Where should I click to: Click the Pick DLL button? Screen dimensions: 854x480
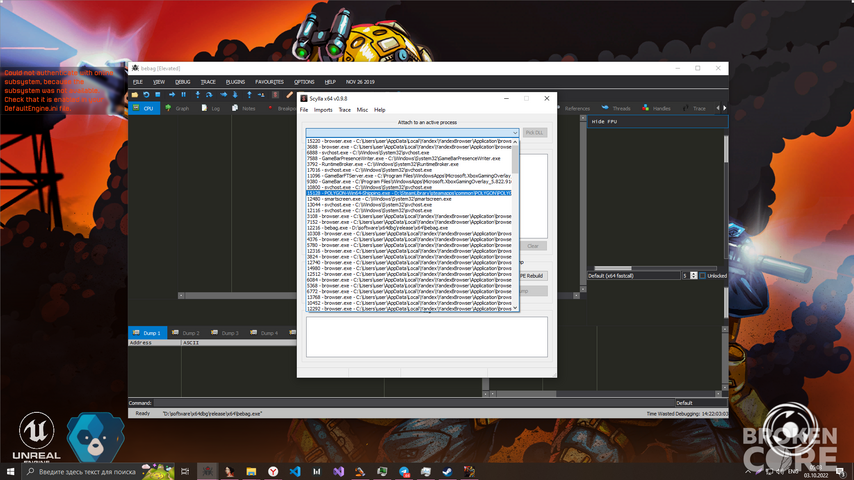535,133
